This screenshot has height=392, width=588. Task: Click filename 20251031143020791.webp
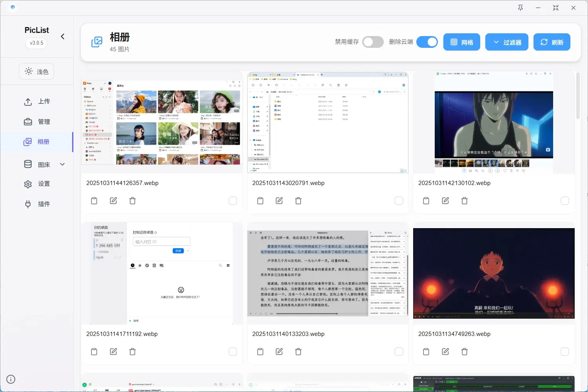289,183
